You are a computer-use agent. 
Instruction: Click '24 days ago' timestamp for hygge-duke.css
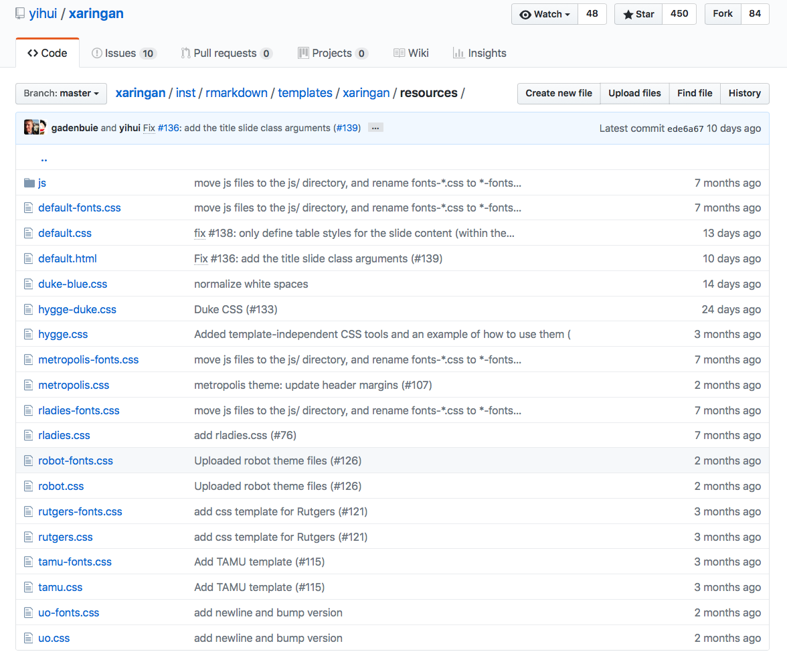coord(731,309)
